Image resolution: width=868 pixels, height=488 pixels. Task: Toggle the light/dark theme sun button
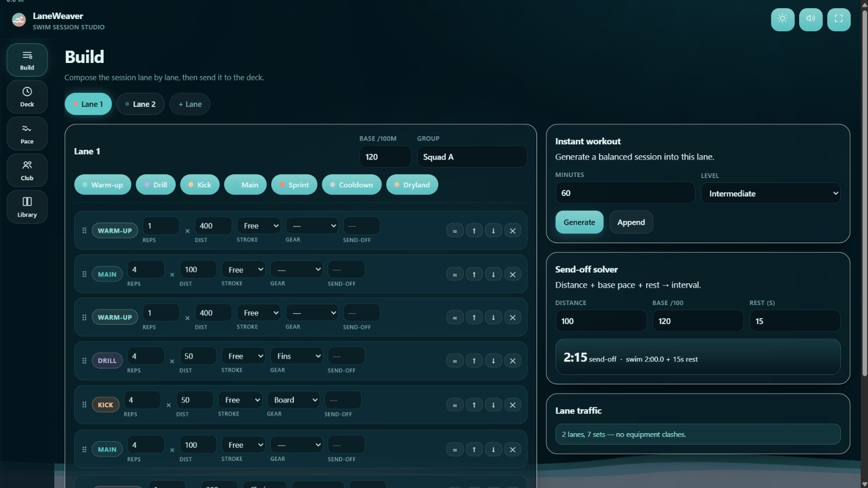pos(782,19)
